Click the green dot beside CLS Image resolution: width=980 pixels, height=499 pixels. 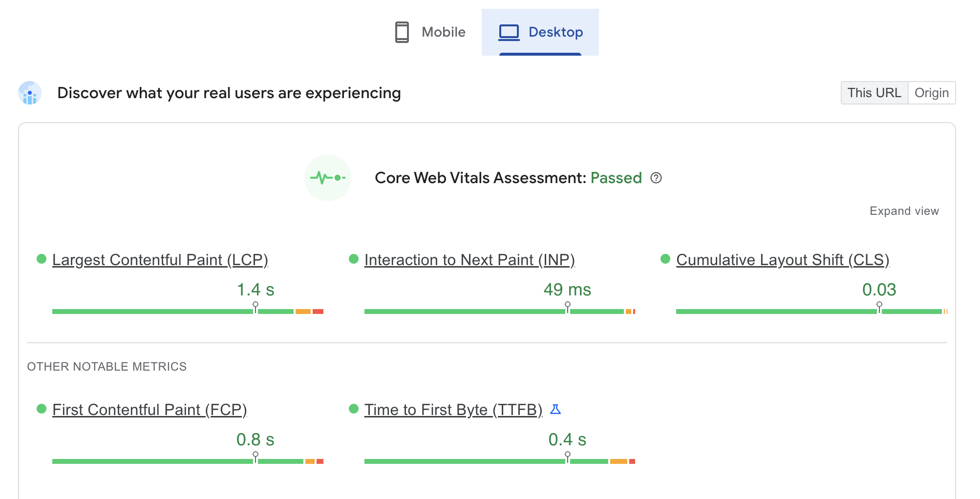point(665,259)
